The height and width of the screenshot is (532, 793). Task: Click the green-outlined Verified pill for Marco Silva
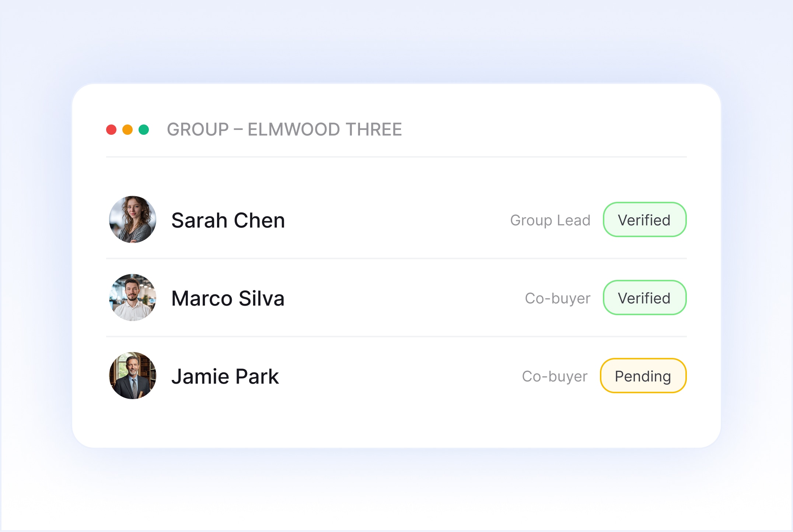pos(644,297)
